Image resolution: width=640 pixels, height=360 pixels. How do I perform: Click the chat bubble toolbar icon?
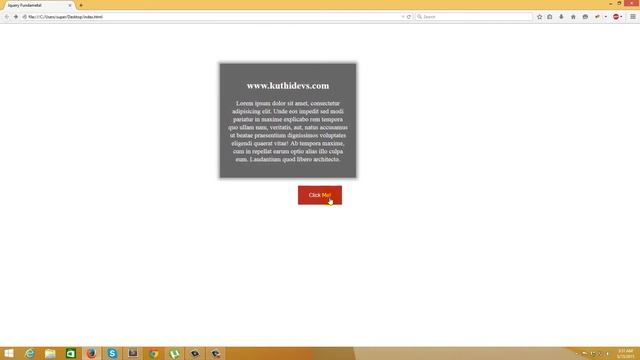point(585,17)
